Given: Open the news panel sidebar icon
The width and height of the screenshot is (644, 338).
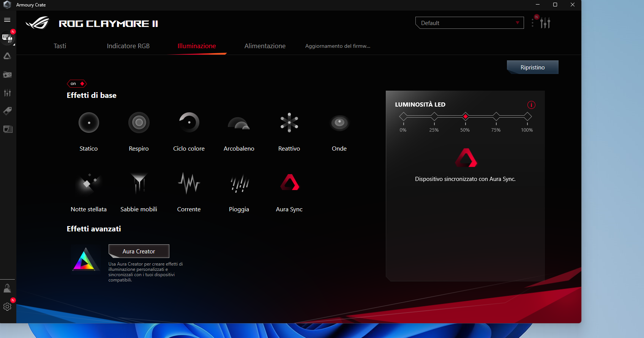Looking at the screenshot, I should [8, 129].
